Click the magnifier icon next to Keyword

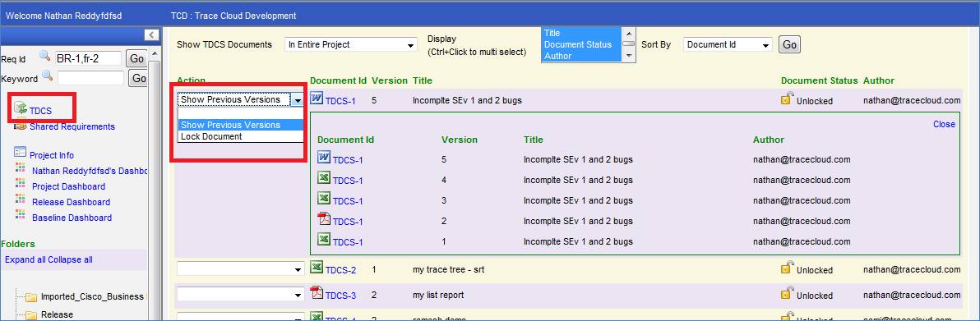click(x=48, y=76)
